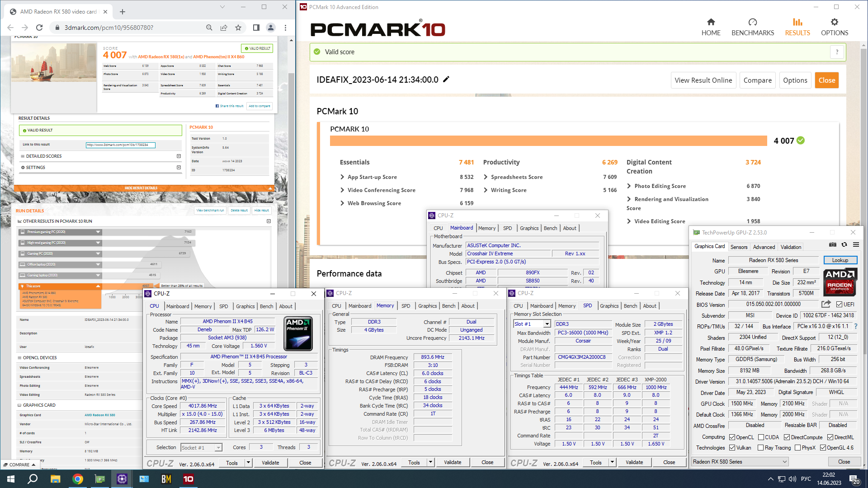Open Sensors tab in GPU-Z
Image resolution: width=868 pixels, height=488 pixels.
[739, 247]
